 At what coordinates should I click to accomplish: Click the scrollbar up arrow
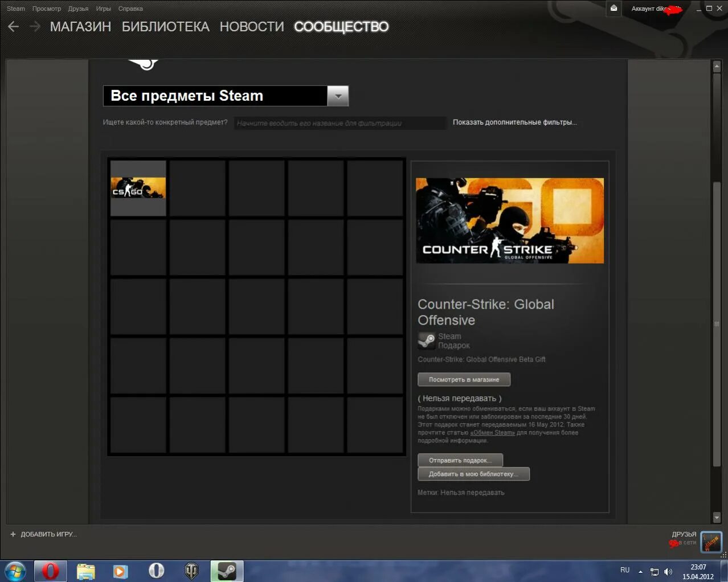(717, 67)
